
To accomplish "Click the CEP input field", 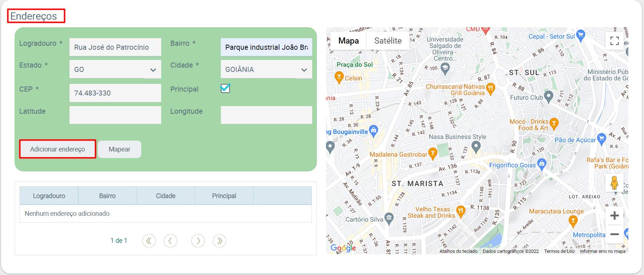I will point(115,93).
